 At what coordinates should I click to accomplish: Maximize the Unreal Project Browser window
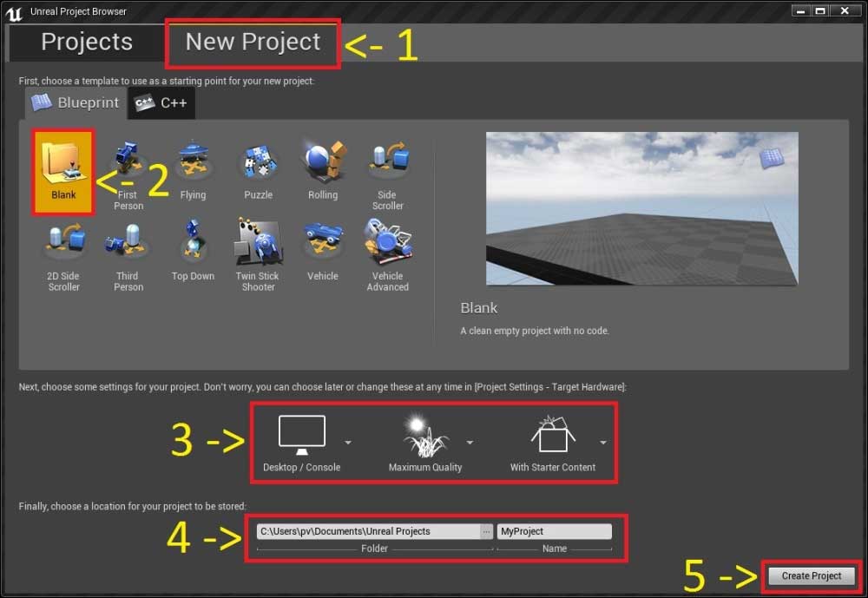pos(820,10)
